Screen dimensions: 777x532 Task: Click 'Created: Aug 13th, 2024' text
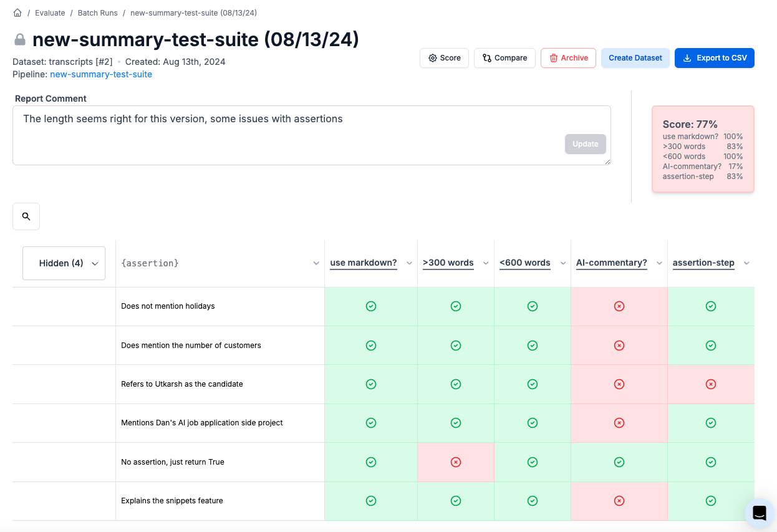(175, 62)
